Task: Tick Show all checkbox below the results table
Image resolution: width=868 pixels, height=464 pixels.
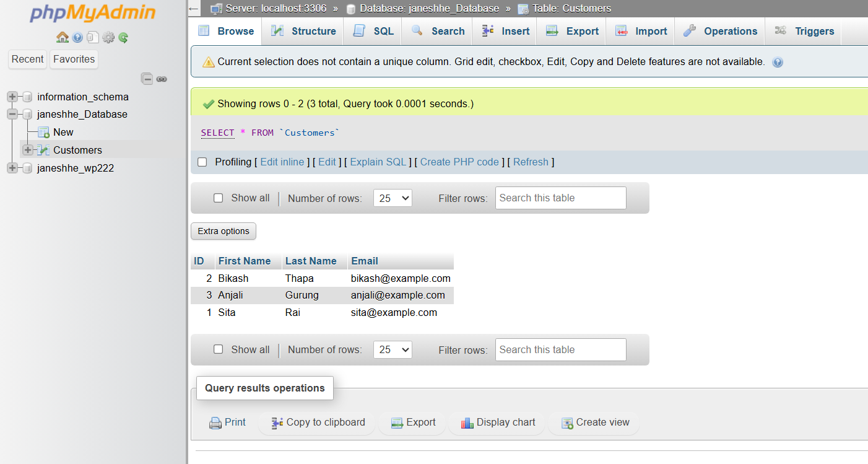Action: tap(218, 349)
